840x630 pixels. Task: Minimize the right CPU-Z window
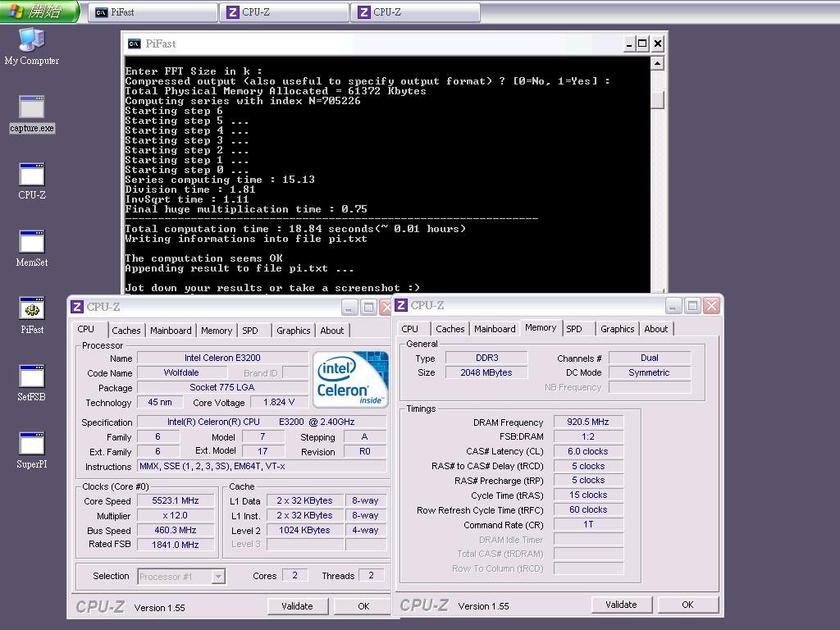(673, 306)
